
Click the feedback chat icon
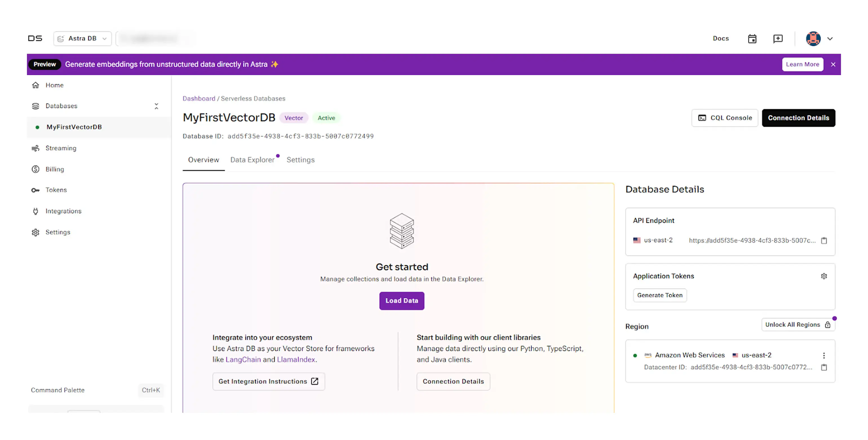click(778, 39)
